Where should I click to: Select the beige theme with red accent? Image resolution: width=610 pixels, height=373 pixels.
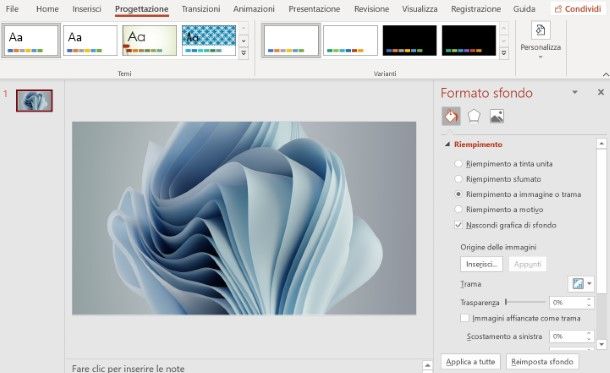(x=149, y=40)
